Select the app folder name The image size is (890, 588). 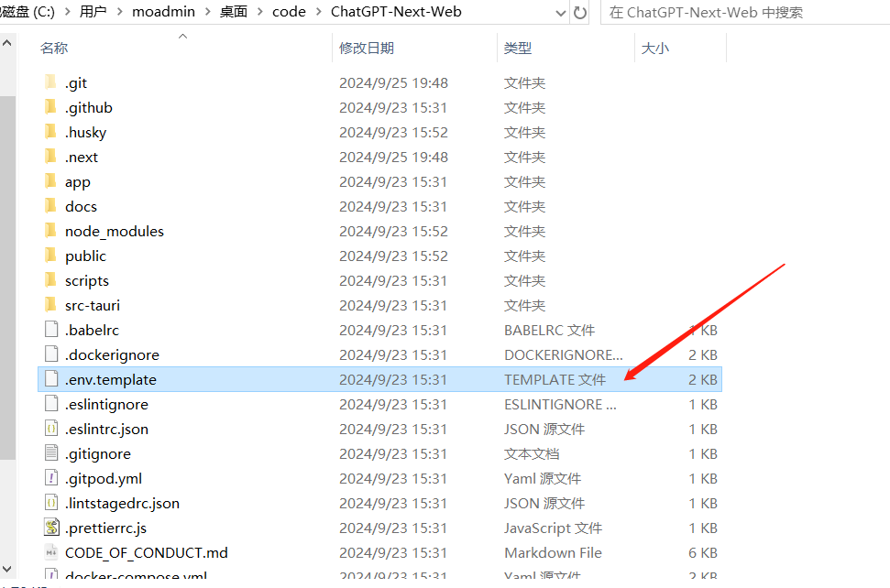(x=78, y=182)
